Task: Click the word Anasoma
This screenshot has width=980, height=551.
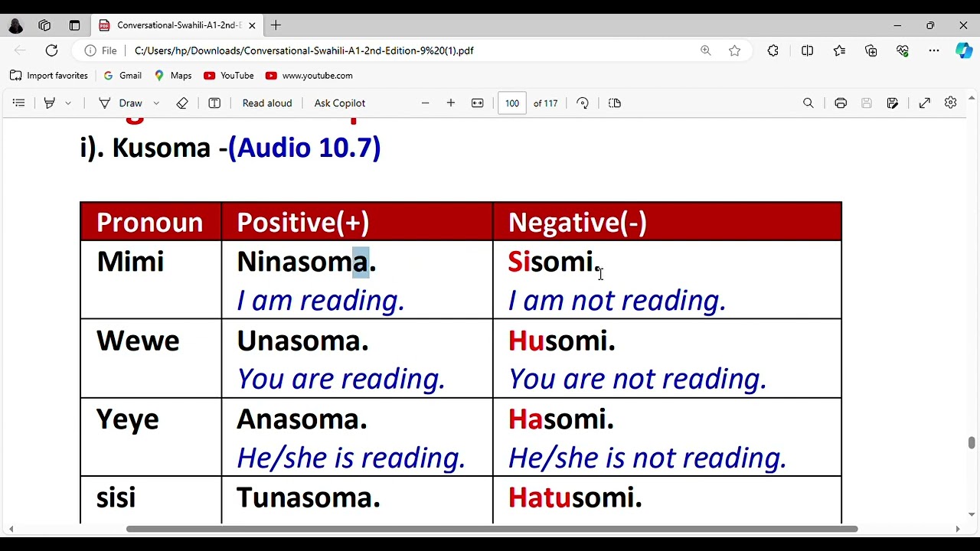Action: 302,419
